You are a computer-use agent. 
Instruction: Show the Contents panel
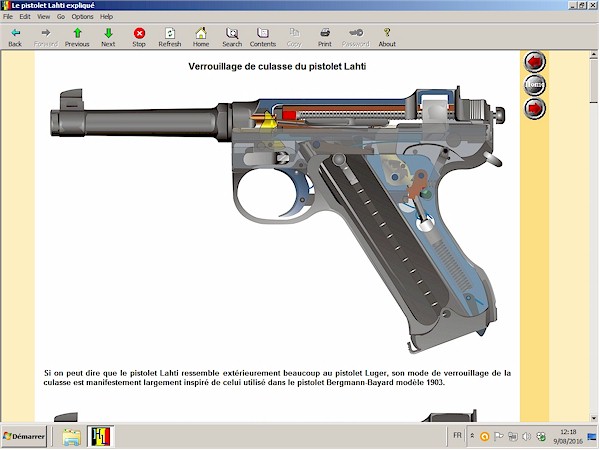[263, 37]
